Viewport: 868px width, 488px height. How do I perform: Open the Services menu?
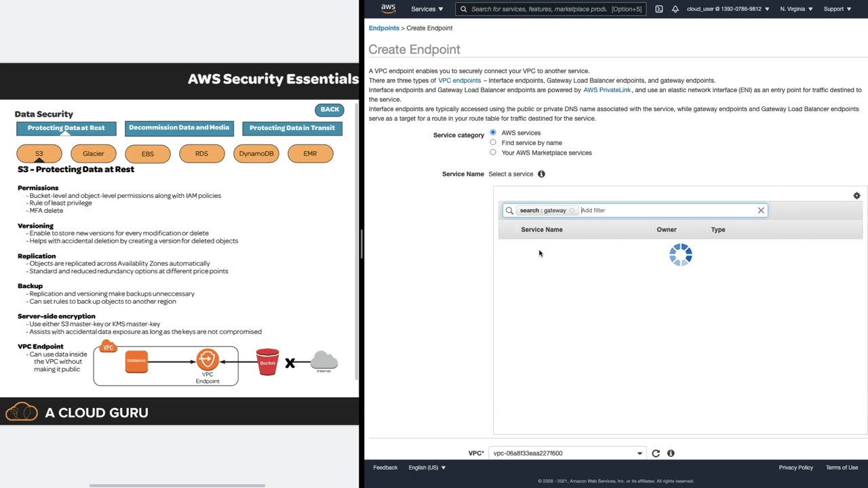(427, 9)
